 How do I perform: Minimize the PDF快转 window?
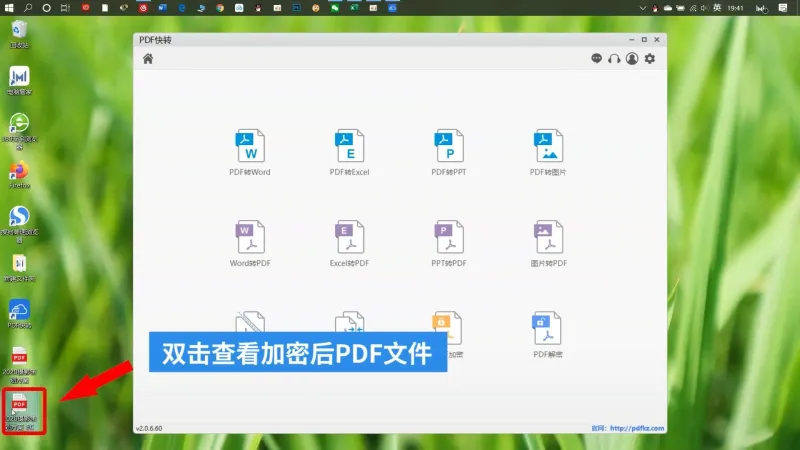(x=632, y=39)
